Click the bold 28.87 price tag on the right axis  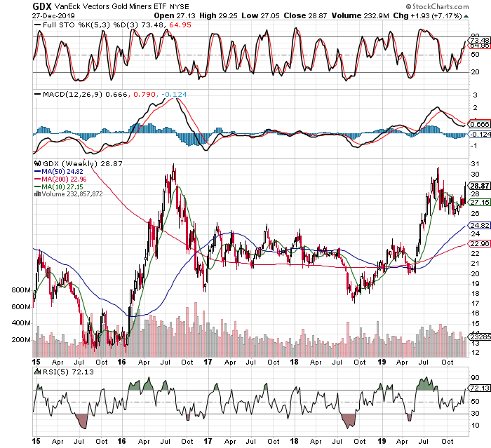coord(479,186)
